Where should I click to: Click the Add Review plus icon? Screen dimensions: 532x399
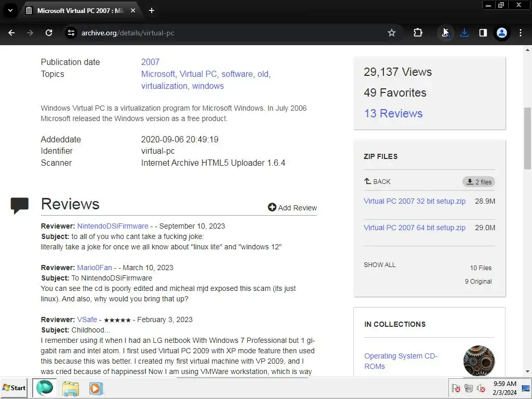point(272,207)
